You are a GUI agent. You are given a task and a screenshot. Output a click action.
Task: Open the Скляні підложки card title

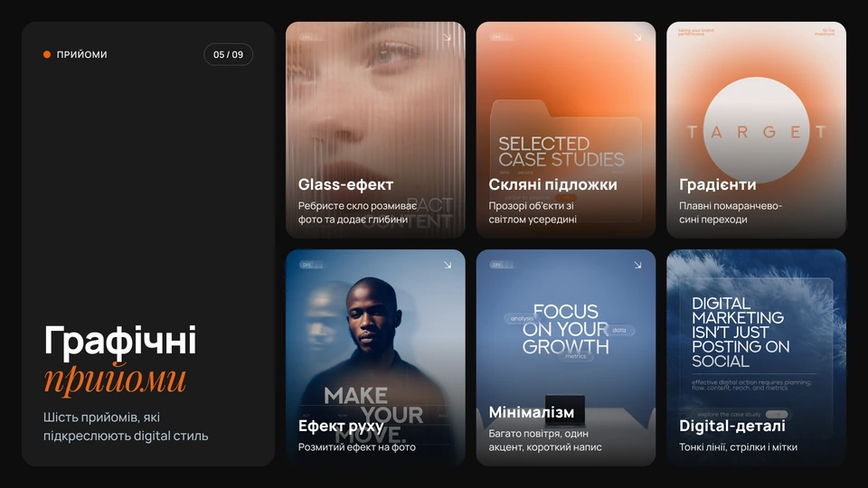point(552,184)
